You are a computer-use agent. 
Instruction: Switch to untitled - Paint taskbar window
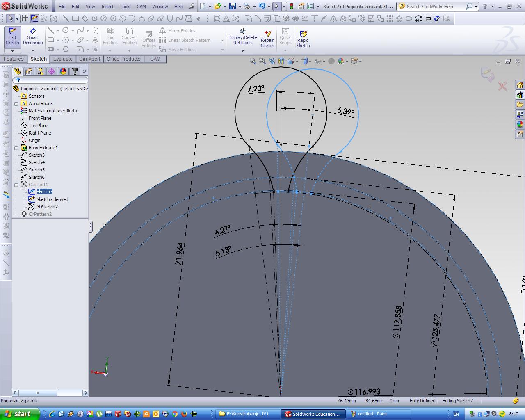pos(379,414)
